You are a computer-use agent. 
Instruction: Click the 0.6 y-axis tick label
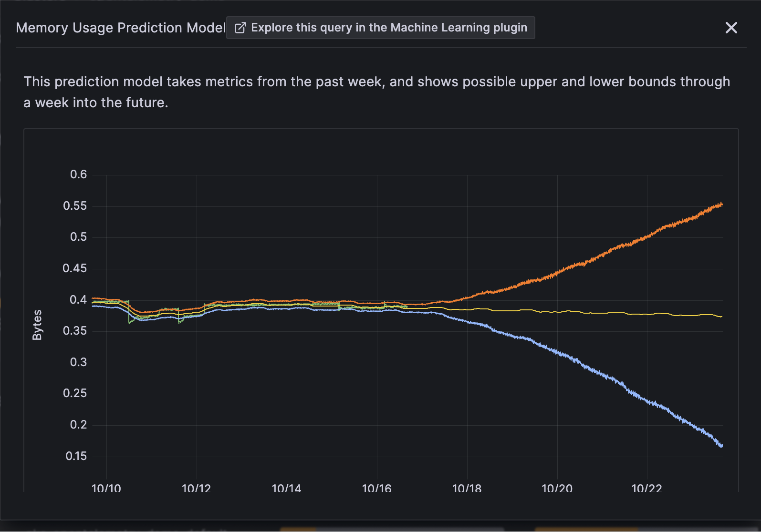(x=78, y=174)
